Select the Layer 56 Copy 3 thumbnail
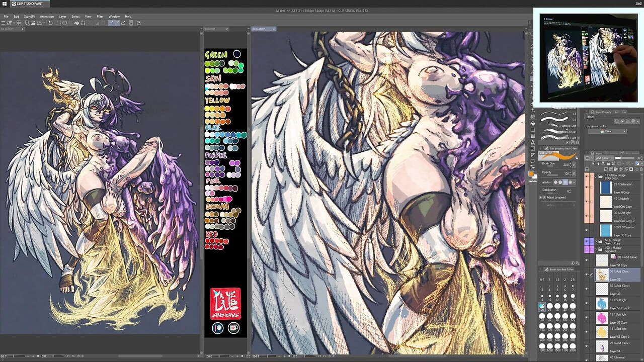Viewport: 644px width, 362px height. point(602,332)
